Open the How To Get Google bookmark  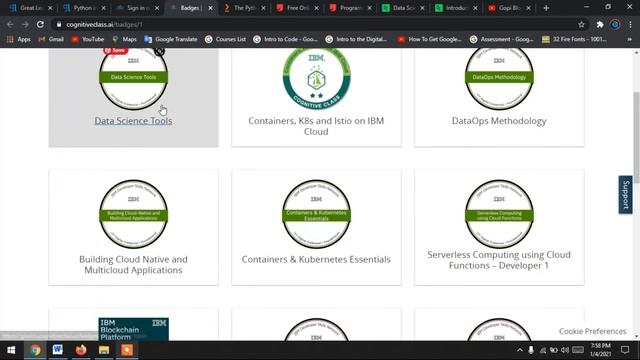(x=429, y=39)
